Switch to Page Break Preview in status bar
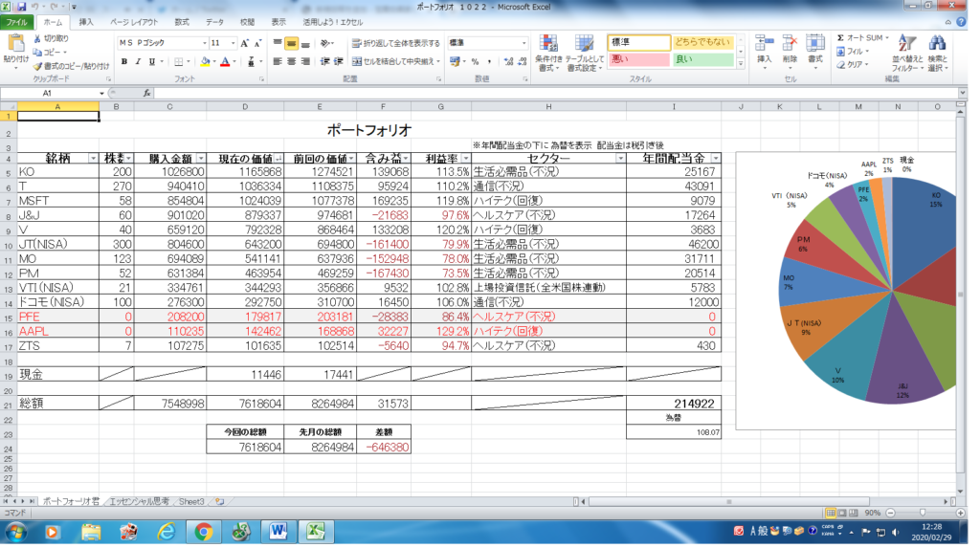980x548 pixels. [x=853, y=513]
